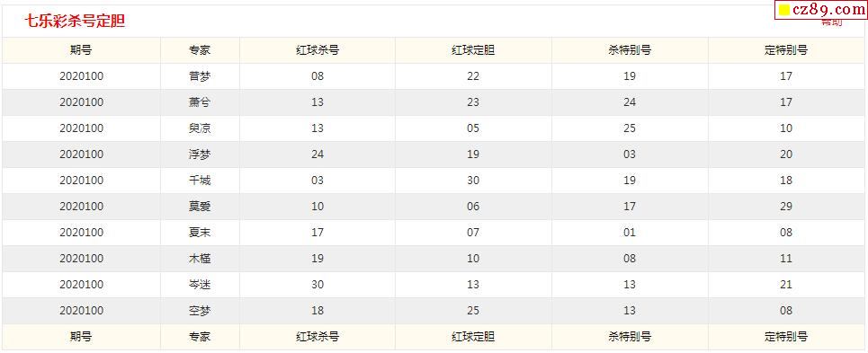Click 红球定胆 value 30 in 千城's row
This screenshot has width=868, height=353.
(x=473, y=181)
